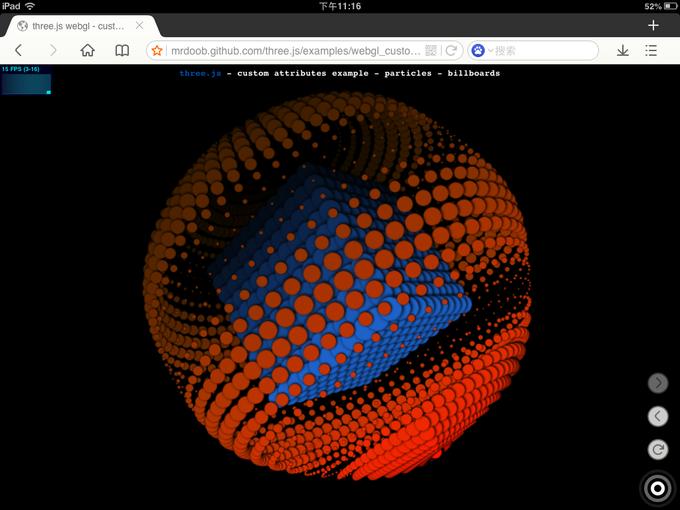Reload page using address bar refresh icon

pyautogui.click(x=452, y=50)
